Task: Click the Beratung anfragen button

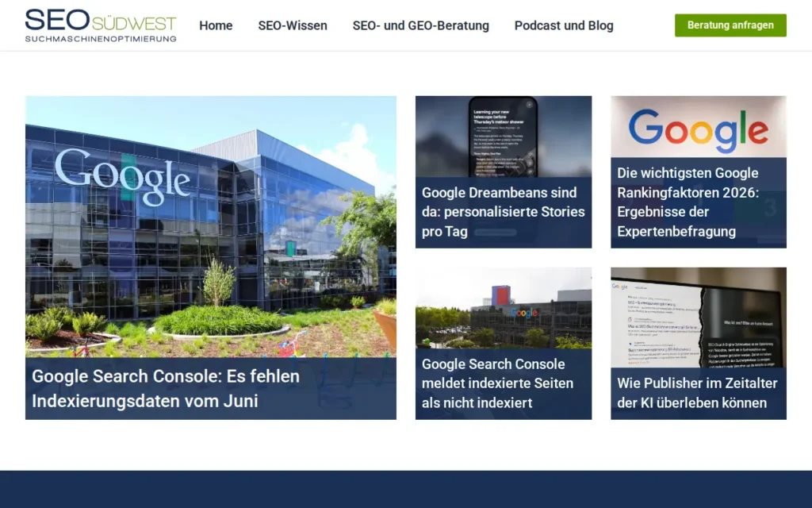Action: (x=730, y=25)
